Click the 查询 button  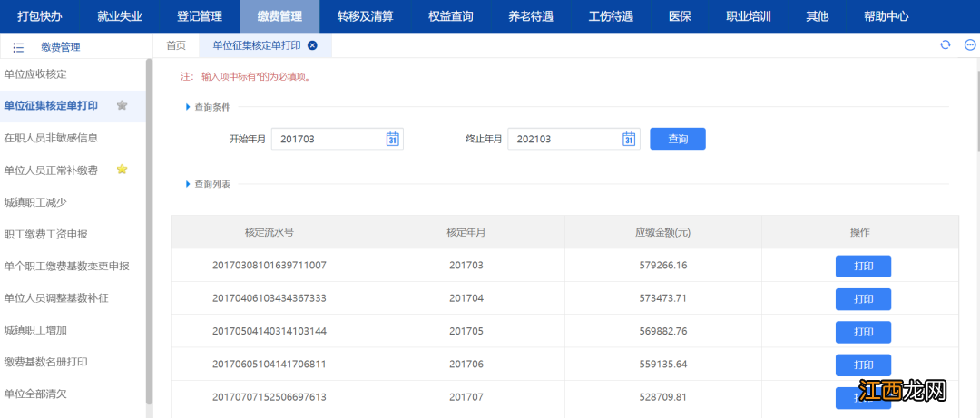click(x=677, y=139)
